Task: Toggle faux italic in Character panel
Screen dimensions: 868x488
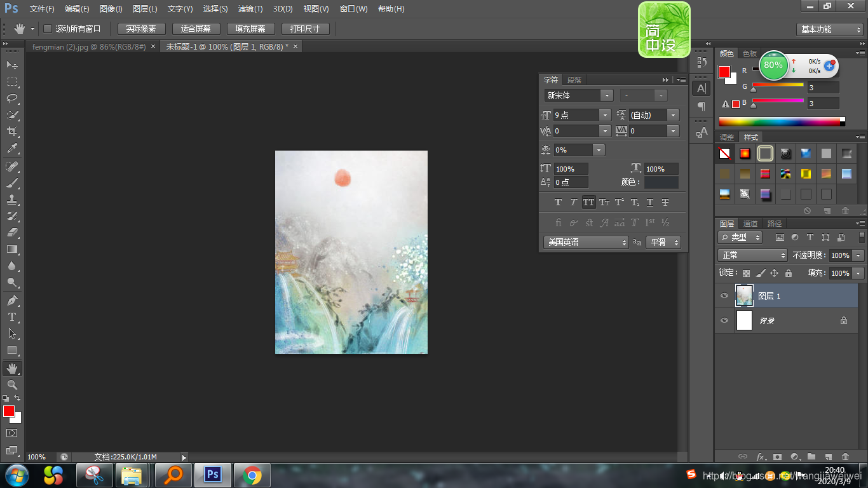Action: [x=573, y=203]
